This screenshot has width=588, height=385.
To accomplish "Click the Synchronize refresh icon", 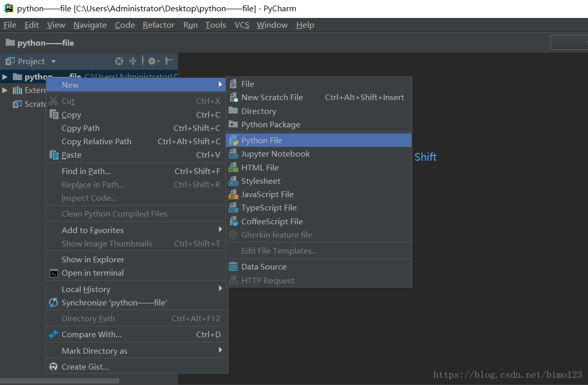I will point(53,302).
